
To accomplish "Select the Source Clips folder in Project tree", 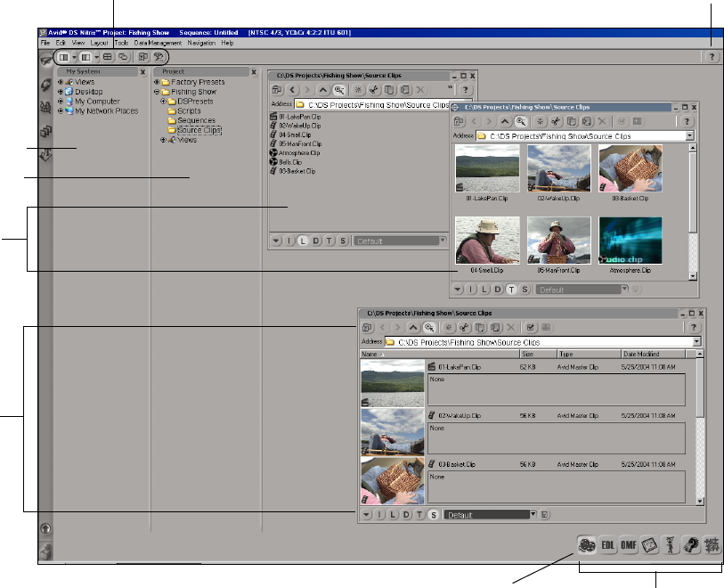I will [199, 130].
